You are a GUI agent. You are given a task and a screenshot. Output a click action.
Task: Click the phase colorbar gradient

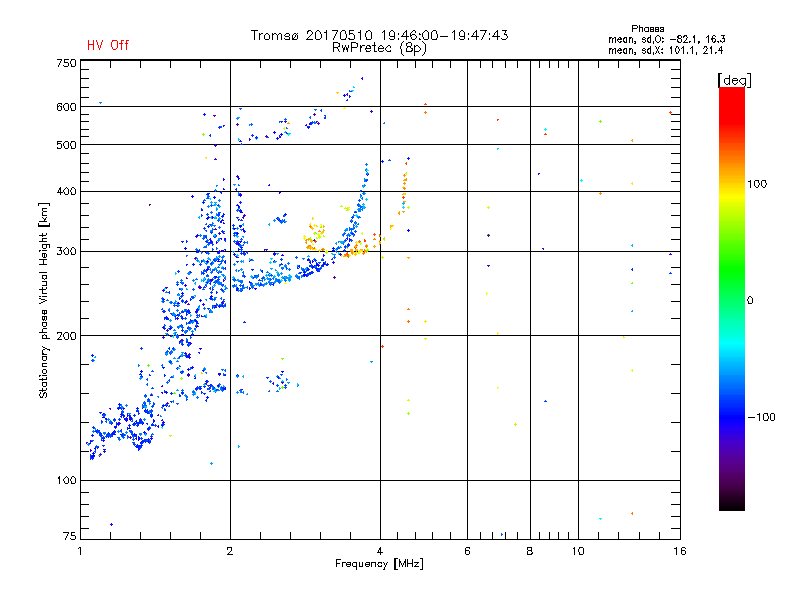pyautogui.click(x=732, y=298)
